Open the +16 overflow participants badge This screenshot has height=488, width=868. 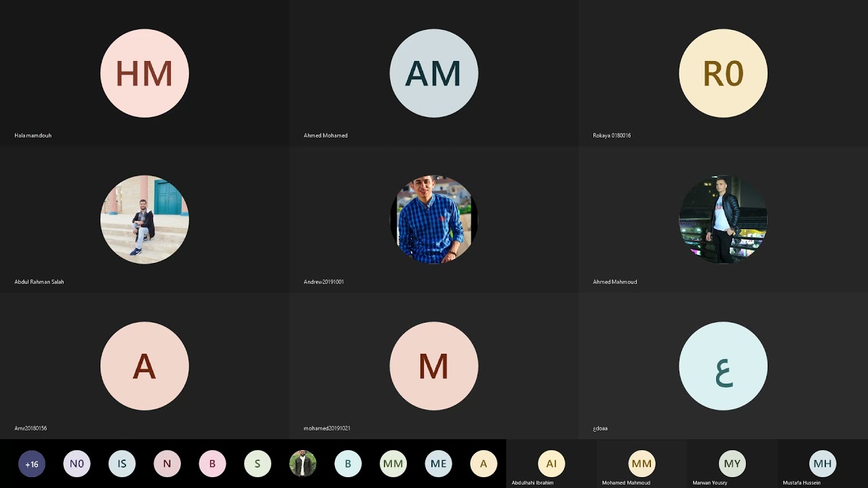coord(32,464)
